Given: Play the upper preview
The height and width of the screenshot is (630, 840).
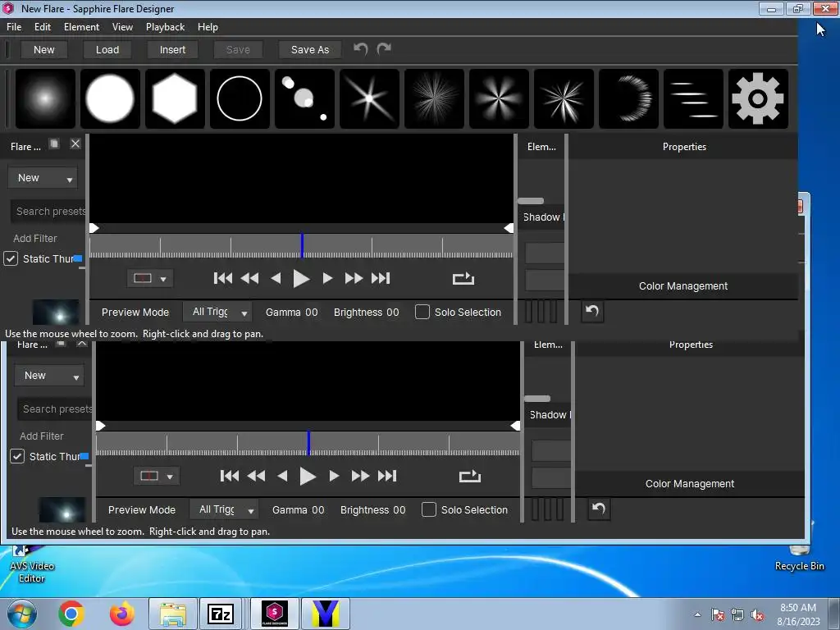Looking at the screenshot, I should (302, 279).
